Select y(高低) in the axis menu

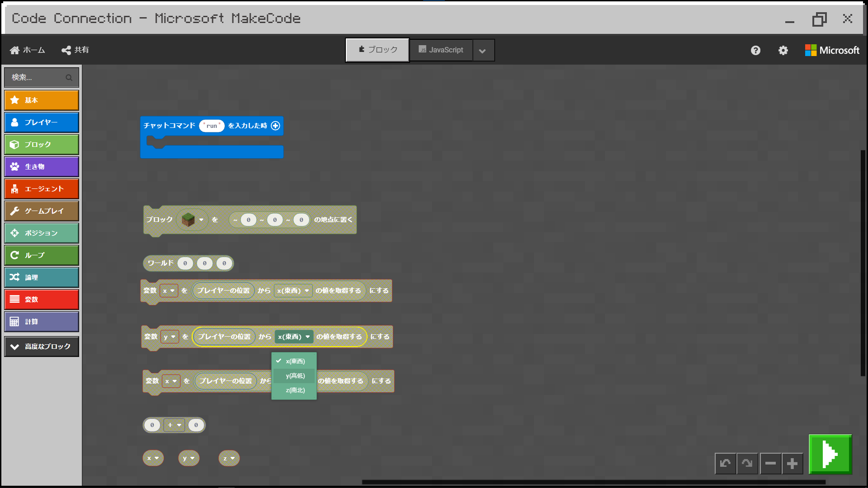(x=294, y=375)
